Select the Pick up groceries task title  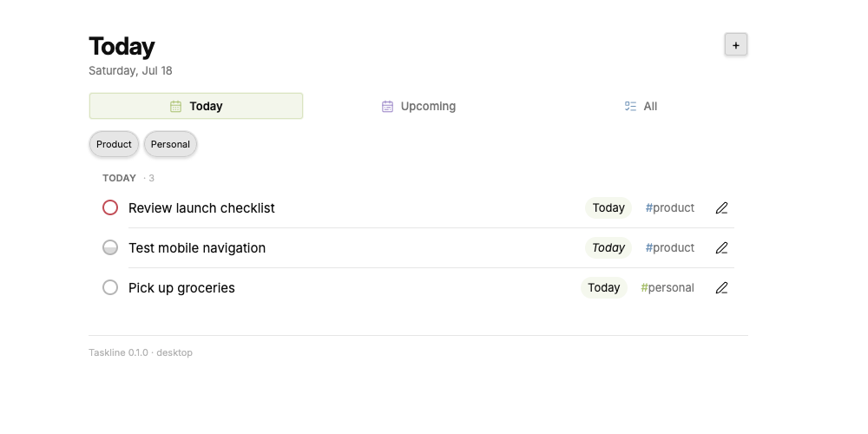coord(181,288)
